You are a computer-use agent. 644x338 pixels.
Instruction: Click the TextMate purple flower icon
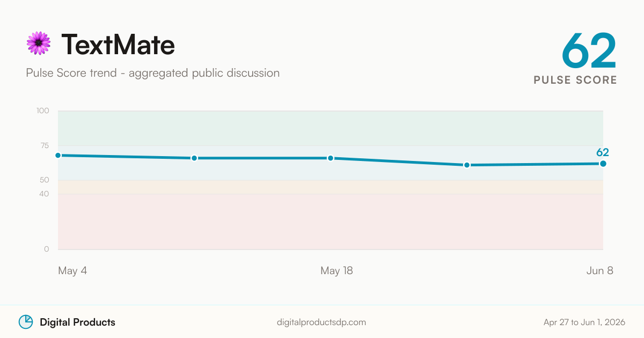38,43
